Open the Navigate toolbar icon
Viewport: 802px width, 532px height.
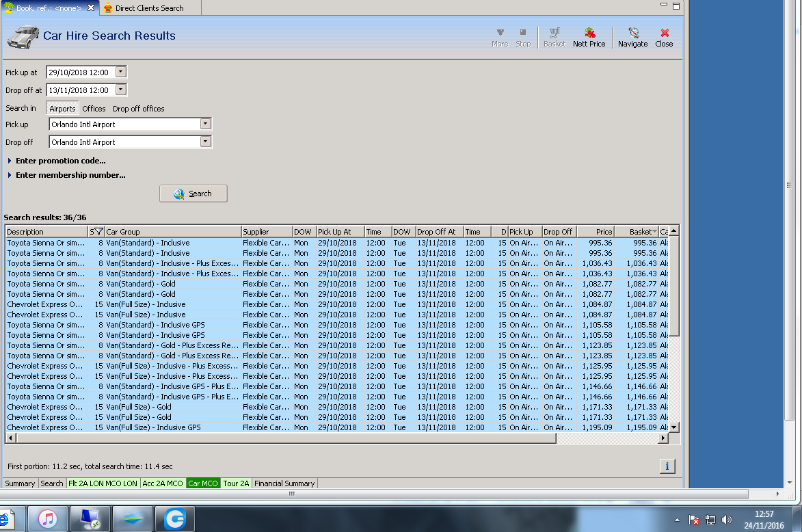[632, 38]
